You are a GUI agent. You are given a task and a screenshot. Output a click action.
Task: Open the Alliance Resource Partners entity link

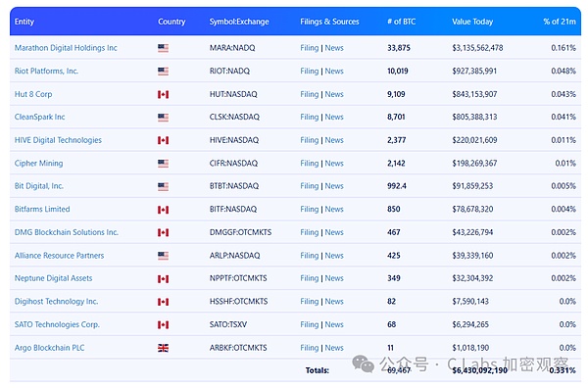pyautogui.click(x=59, y=256)
